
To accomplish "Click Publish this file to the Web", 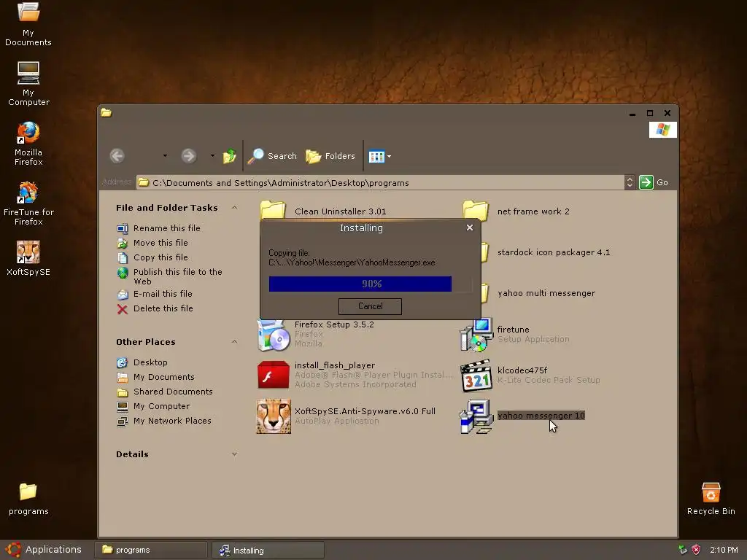I will (169, 276).
